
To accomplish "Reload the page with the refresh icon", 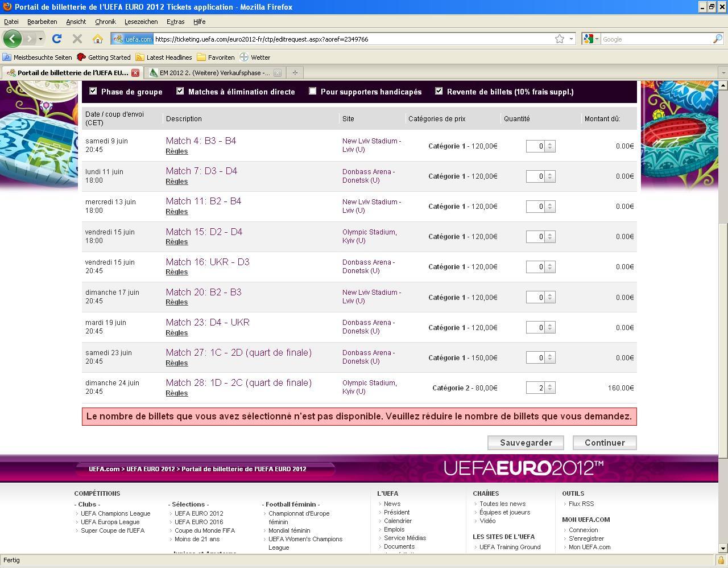I will click(x=56, y=39).
